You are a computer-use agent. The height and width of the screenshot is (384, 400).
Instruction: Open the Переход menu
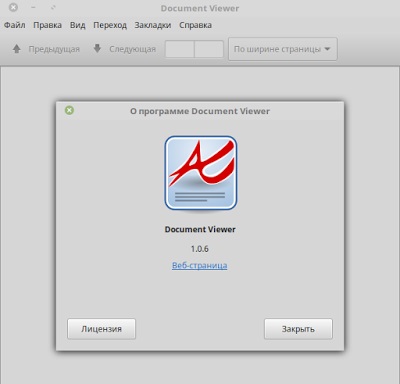[110, 25]
